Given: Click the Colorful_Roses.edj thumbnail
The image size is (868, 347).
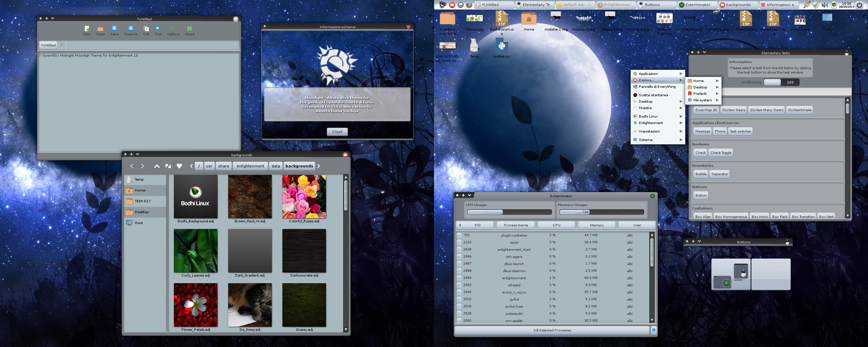Looking at the screenshot, I should [304, 197].
